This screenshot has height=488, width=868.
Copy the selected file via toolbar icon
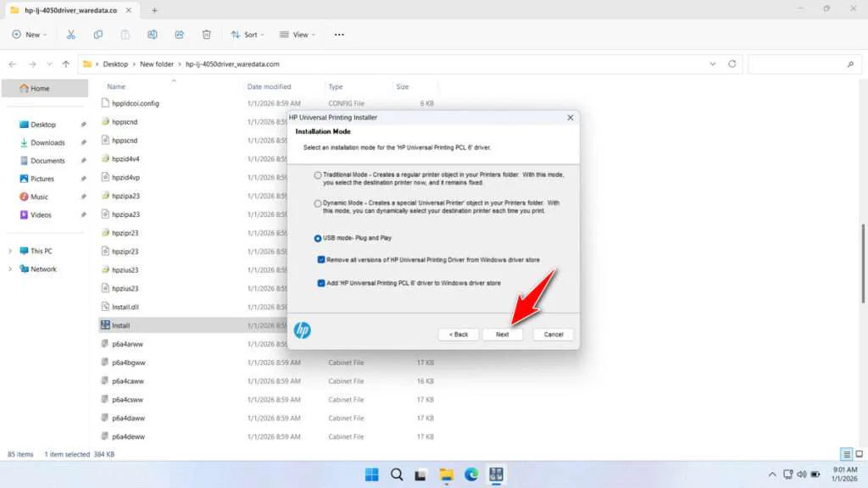coord(97,34)
